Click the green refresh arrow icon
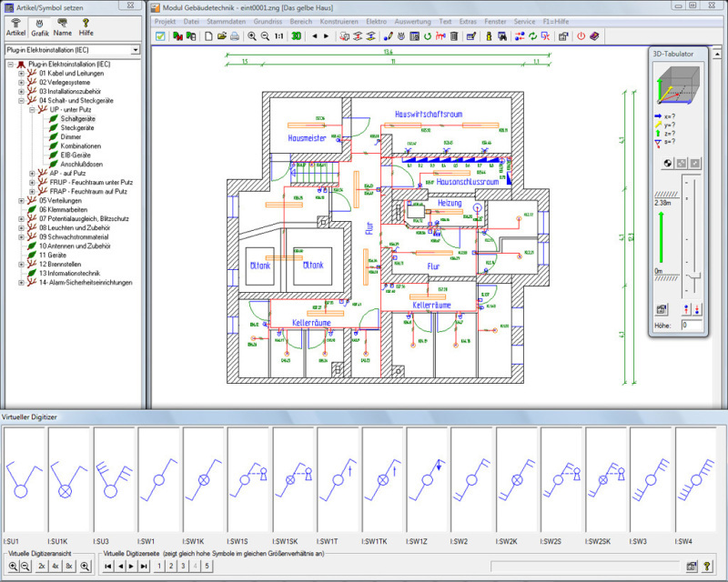The width and height of the screenshot is (728, 582). pos(428,36)
